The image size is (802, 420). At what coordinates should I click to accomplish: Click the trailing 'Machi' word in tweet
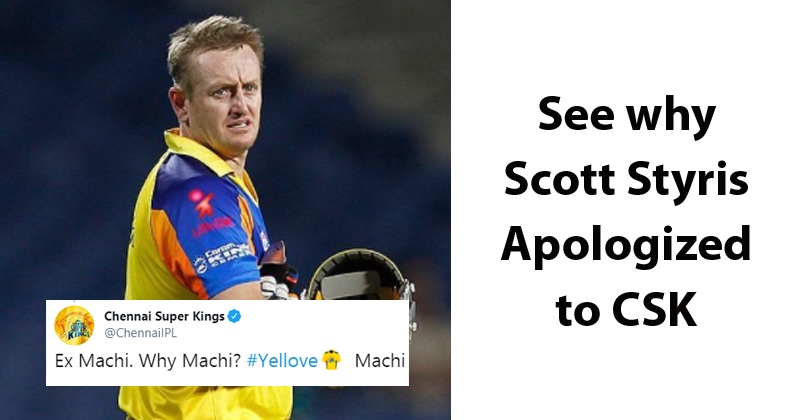[x=380, y=361]
